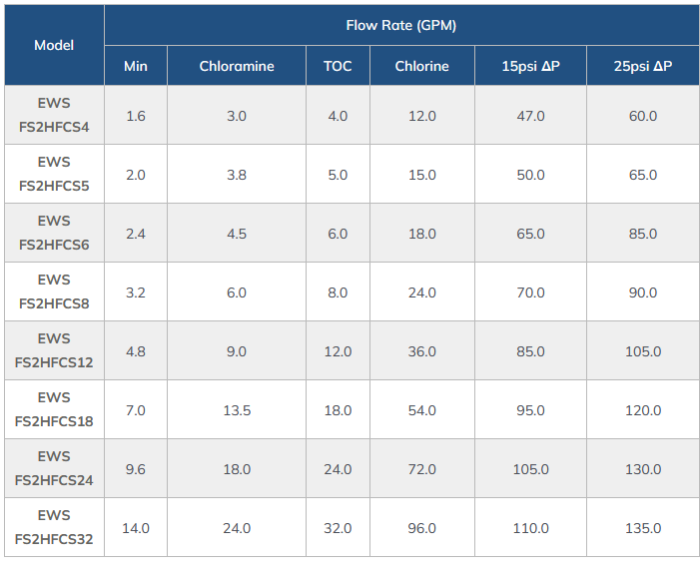Click the Model column header
This screenshot has width=700, height=579.
54,45
